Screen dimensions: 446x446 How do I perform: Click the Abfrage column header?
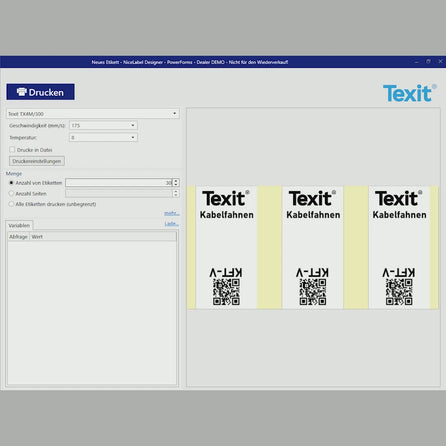click(18, 237)
